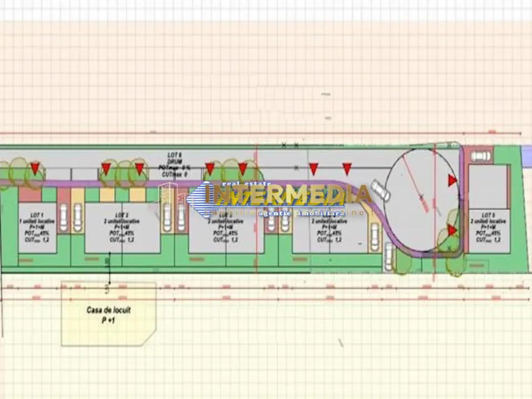Click the LOT 6 DRUM road label

tap(174, 165)
